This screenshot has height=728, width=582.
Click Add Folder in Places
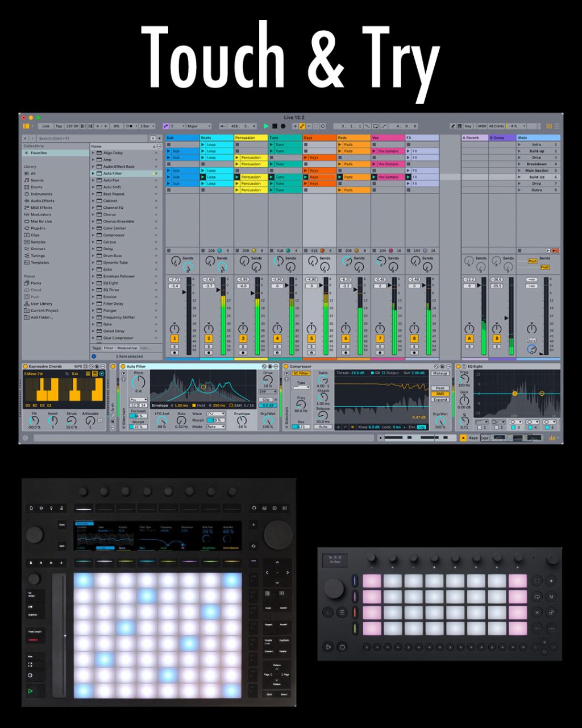(41, 317)
